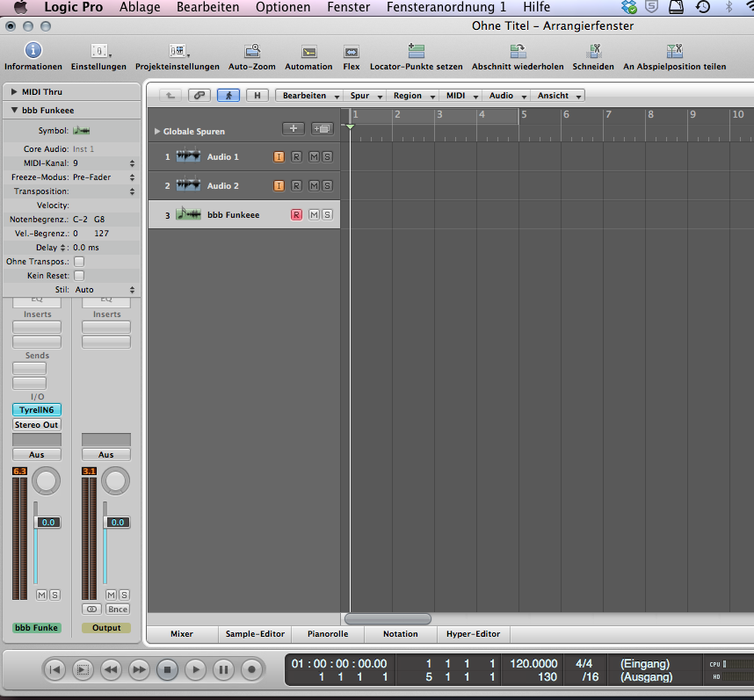
Task: Open the Bearbeiten local menu
Action: click(308, 96)
